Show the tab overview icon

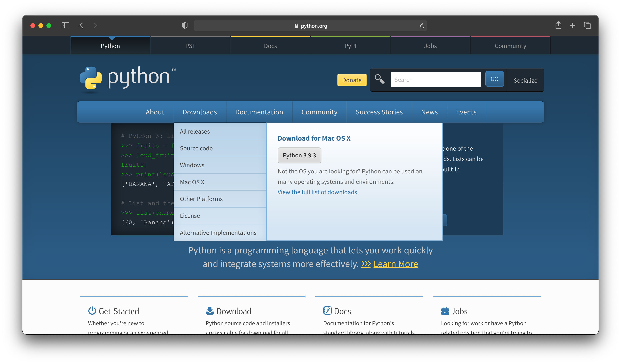pos(587,25)
